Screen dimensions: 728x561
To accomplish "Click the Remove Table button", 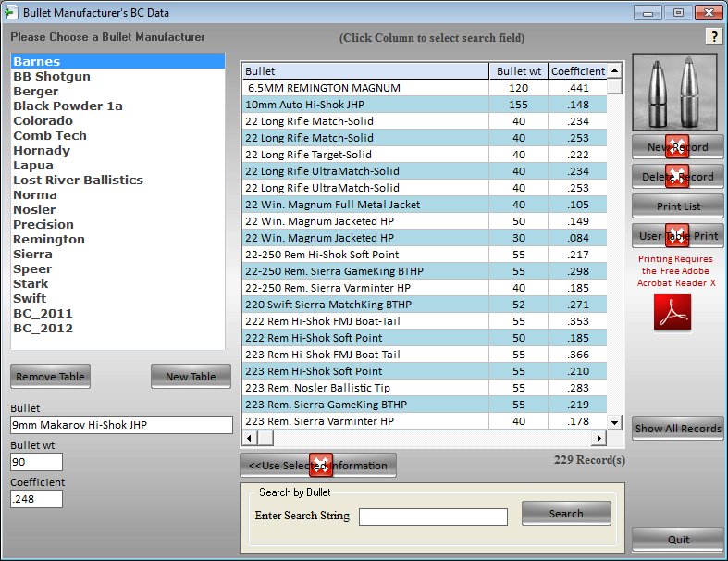I will coord(50,377).
